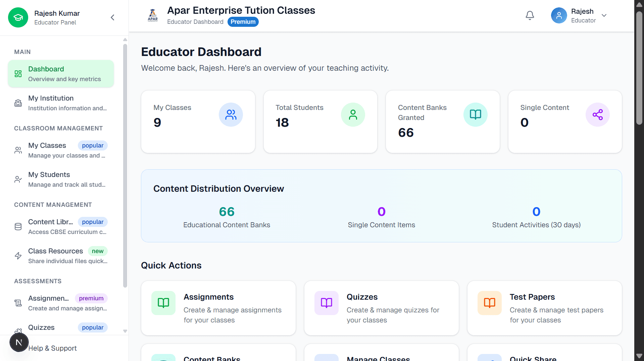The width and height of the screenshot is (644, 361).
Task: Click the green graduation cap logo icon
Action: click(x=18, y=17)
